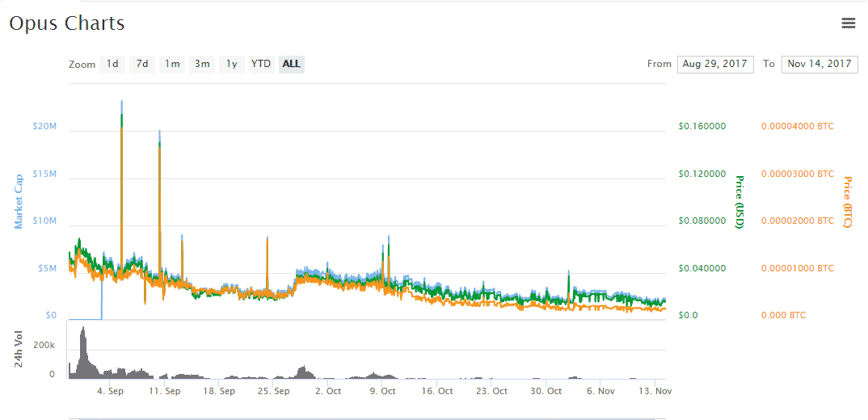Screen dimensions: 868x420
Task: Set zoom range to 1d
Action: tap(112, 64)
